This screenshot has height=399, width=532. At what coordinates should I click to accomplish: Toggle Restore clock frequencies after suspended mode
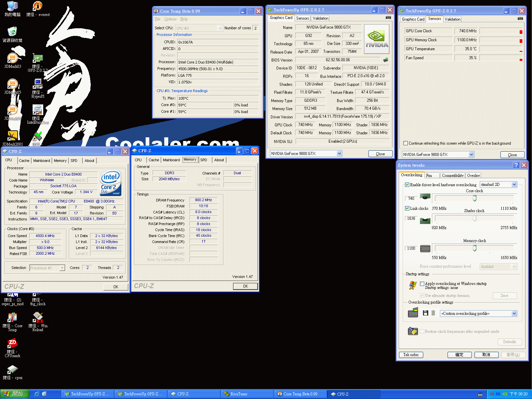[x=422, y=332]
